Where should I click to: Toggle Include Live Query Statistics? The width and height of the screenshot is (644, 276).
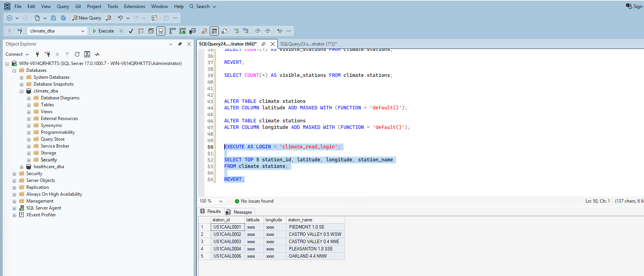(183, 31)
